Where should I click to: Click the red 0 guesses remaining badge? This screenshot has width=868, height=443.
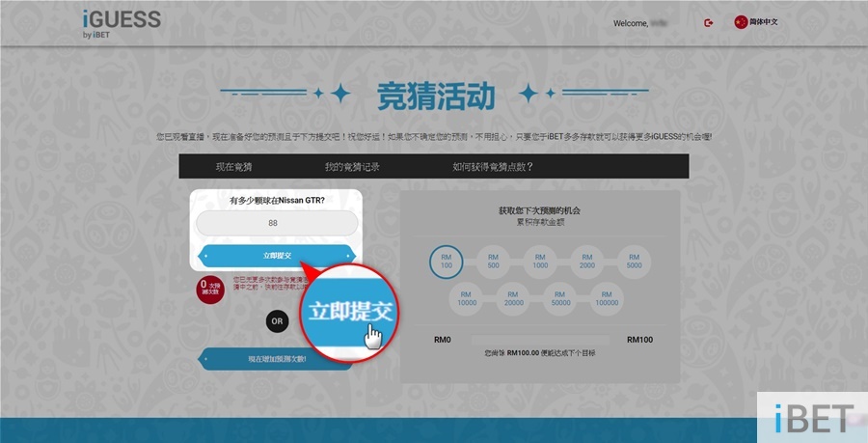coord(209,289)
